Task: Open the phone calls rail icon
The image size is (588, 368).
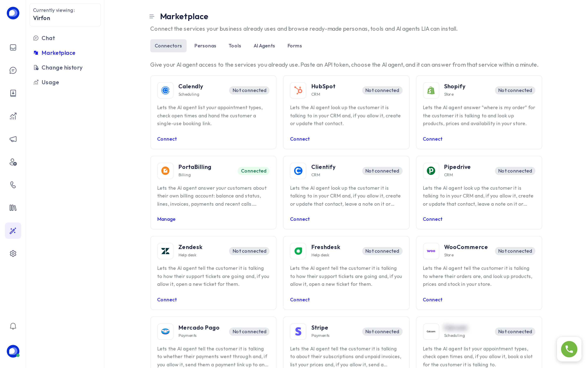Action: pyautogui.click(x=13, y=185)
